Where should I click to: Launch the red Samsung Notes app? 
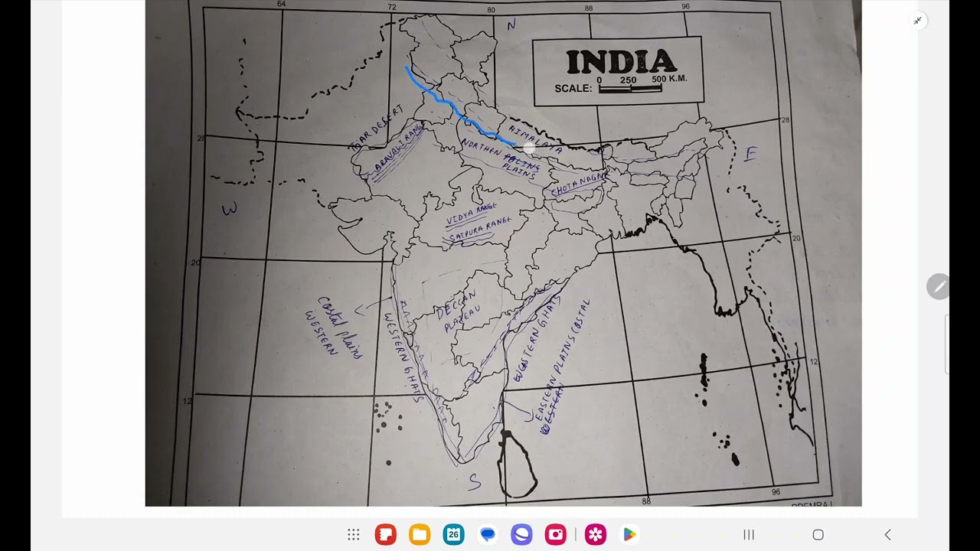(386, 534)
